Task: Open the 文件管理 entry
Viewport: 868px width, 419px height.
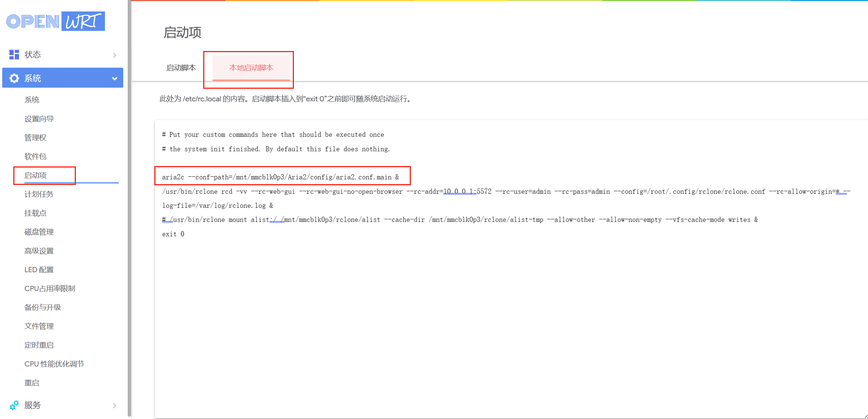Action: 39,326
